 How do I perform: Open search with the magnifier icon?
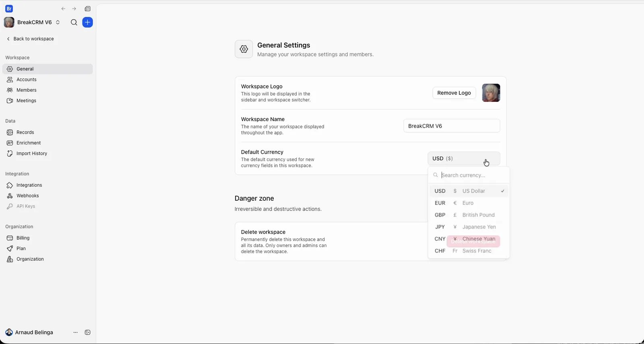pyautogui.click(x=74, y=23)
